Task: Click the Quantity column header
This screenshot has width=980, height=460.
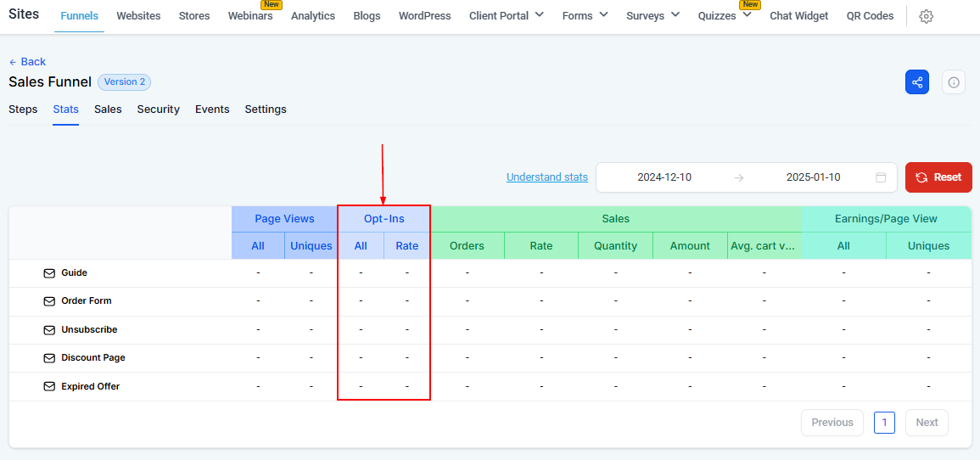Action: (x=616, y=245)
